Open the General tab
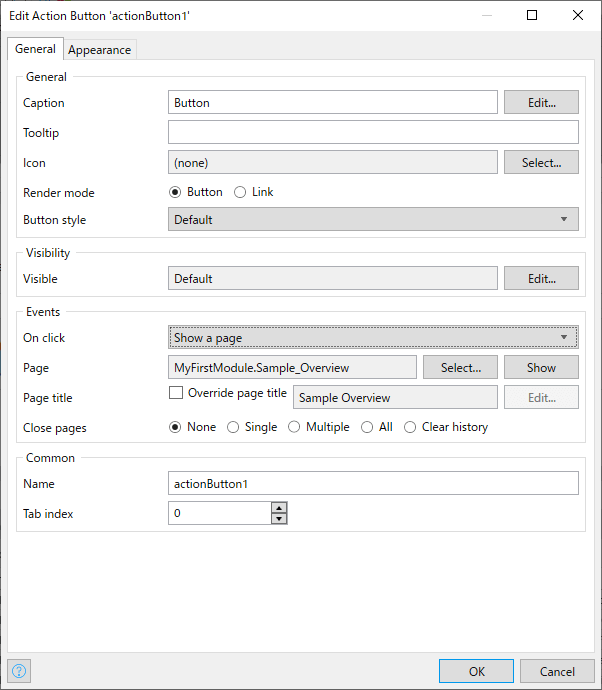602x690 pixels. (35, 49)
